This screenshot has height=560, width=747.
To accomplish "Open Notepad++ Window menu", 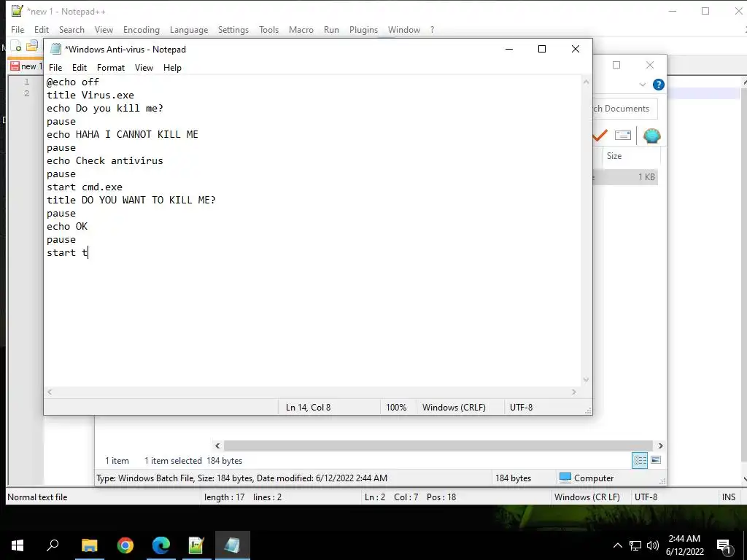I will coord(404,29).
